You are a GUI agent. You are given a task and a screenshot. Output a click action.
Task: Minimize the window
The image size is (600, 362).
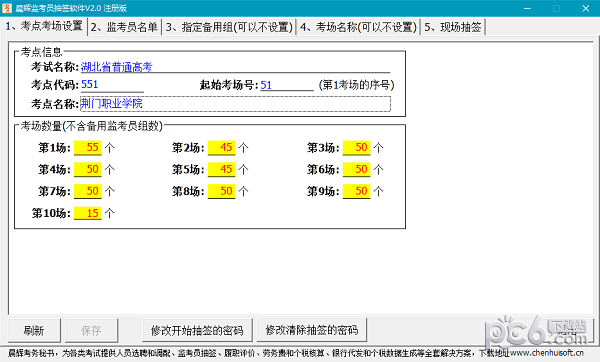527,8
